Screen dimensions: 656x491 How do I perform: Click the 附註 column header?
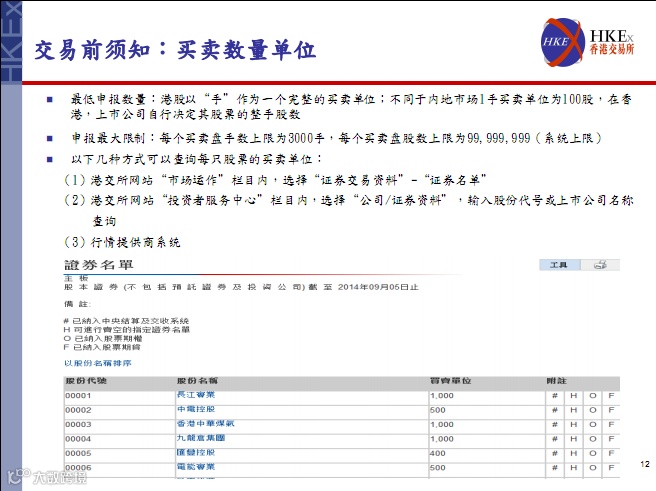click(x=556, y=381)
